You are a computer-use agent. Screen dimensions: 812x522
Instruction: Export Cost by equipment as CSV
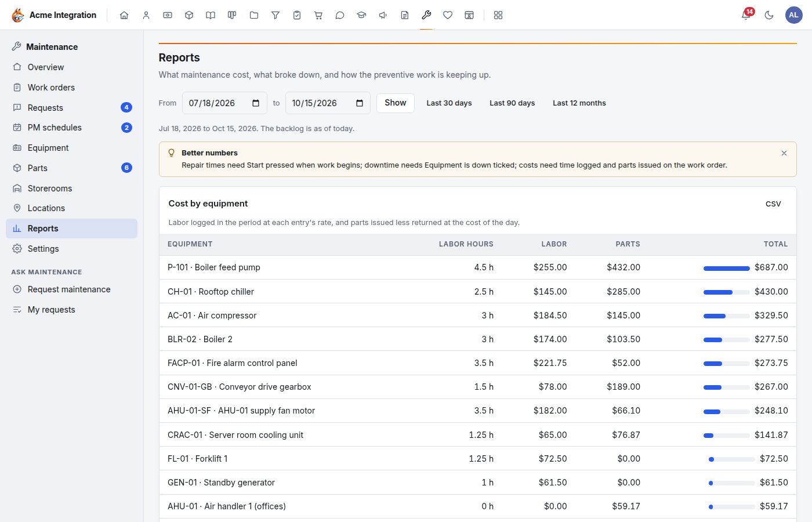pos(773,204)
